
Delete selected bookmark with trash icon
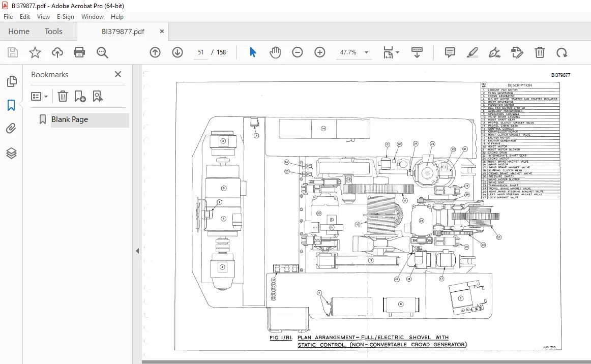pos(63,97)
